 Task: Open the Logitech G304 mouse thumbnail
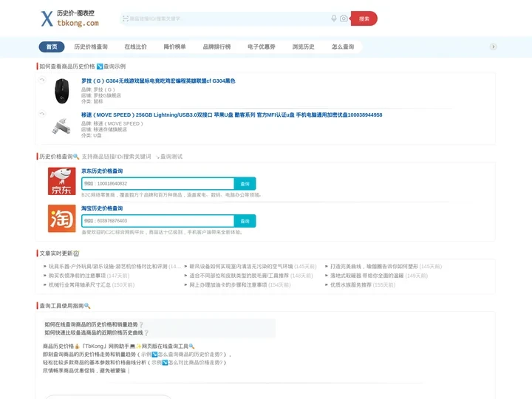coord(62,91)
